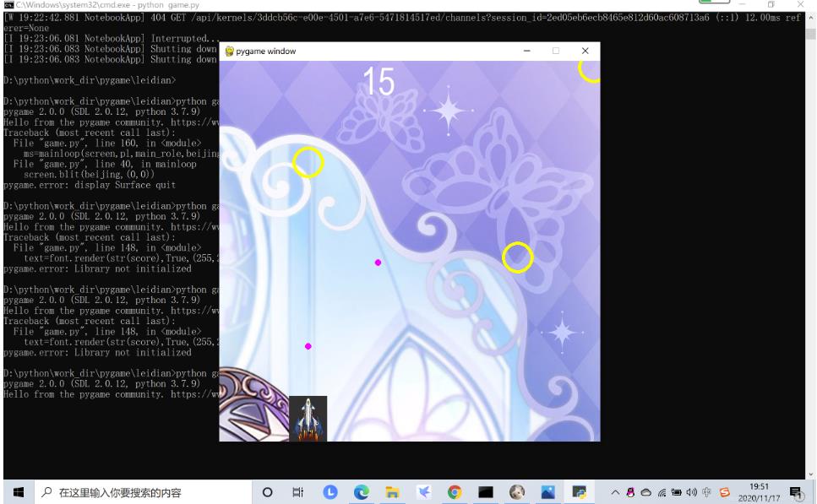Check battery status via the power tray icon
Viewport: 817px width, 504px height.
[x=676, y=490]
